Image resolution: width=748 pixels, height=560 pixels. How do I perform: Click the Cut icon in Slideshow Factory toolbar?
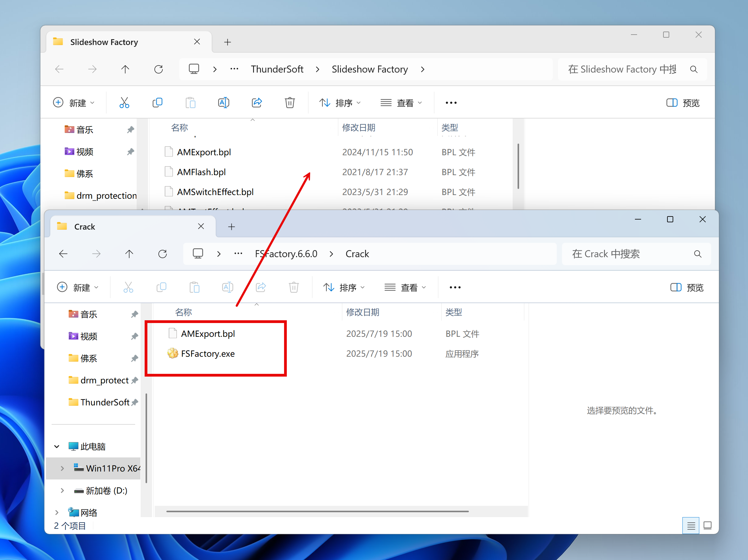pyautogui.click(x=124, y=102)
